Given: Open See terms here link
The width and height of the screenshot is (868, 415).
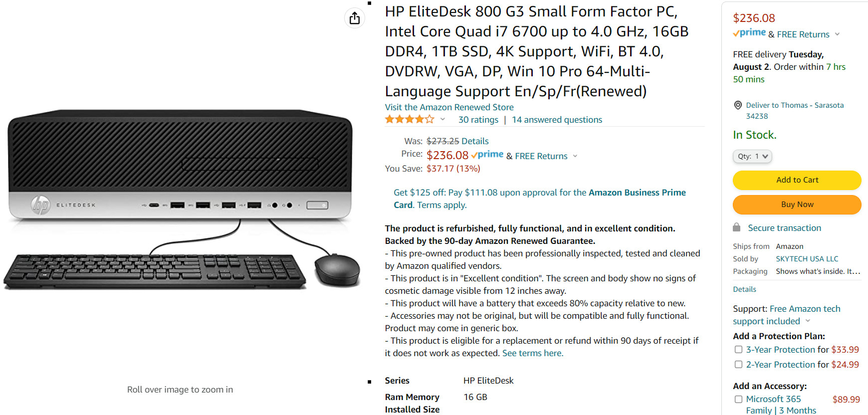Looking at the screenshot, I should point(532,353).
